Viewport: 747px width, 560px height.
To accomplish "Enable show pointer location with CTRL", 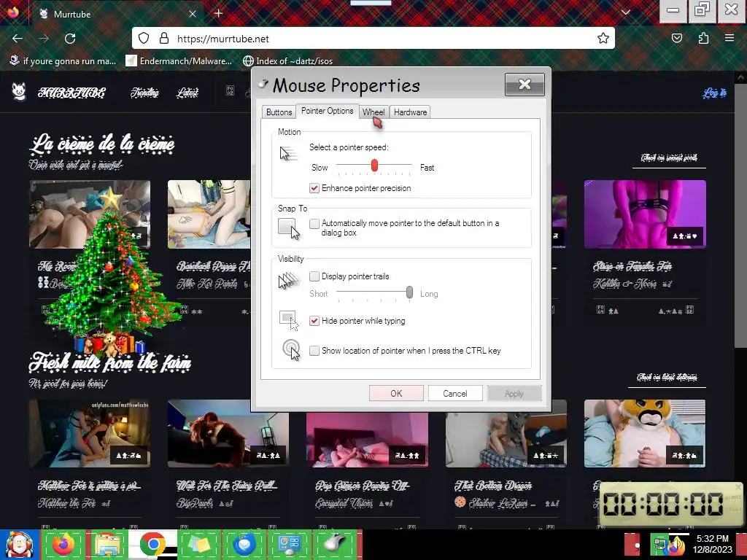I will tap(314, 351).
